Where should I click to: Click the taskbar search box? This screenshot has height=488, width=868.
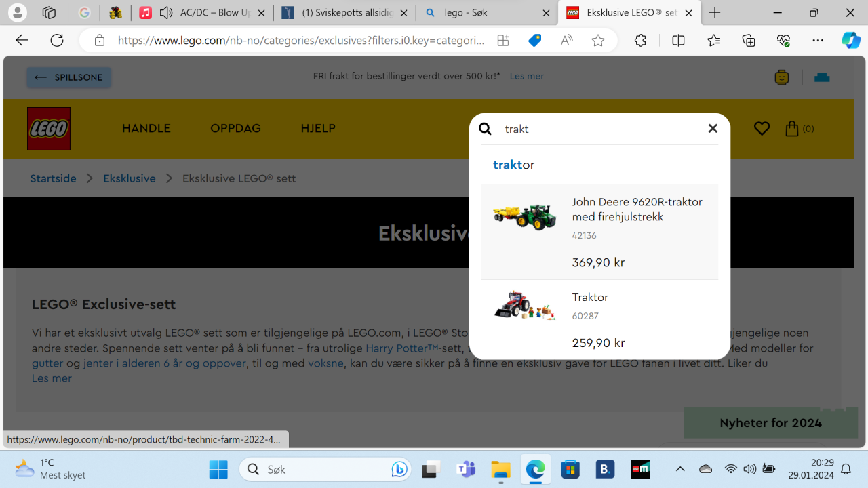click(325, 469)
